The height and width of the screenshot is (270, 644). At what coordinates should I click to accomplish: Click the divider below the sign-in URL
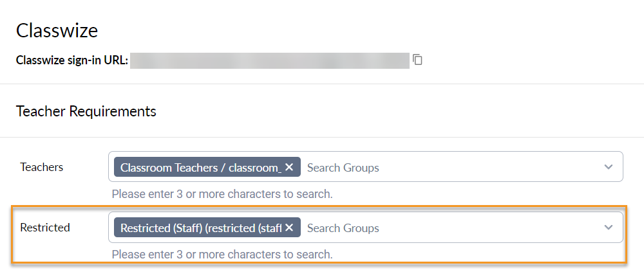point(322,84)
